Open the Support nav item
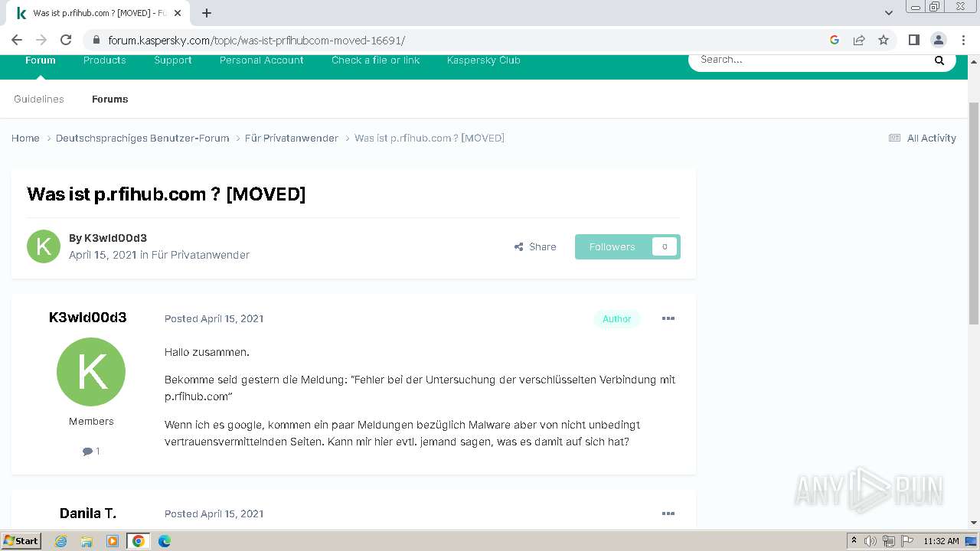 point(173,60)
